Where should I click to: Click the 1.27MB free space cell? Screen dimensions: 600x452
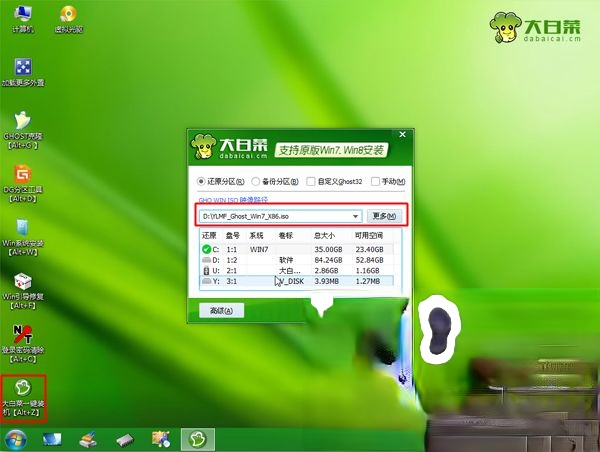point(368,281)
